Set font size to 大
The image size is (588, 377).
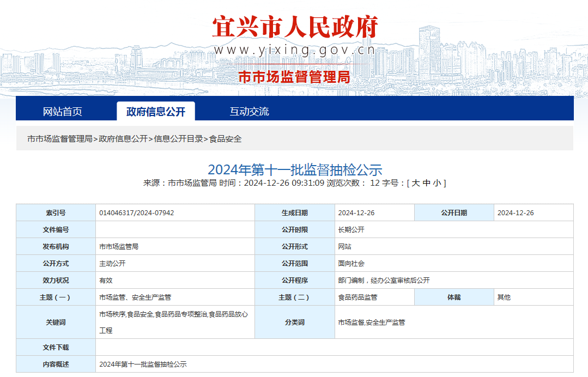coord(415,183)
